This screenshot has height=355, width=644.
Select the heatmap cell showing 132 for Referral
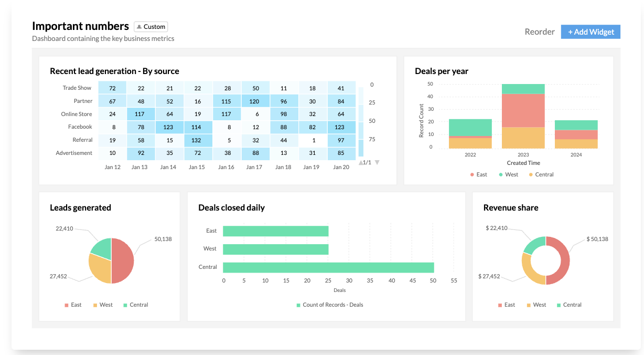[x=197, y=140]
